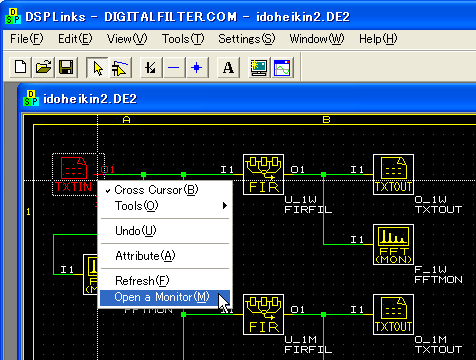Open the Edit(E) menu
The height and width of the screenshot is (360, 476).
tap(75, 39)
